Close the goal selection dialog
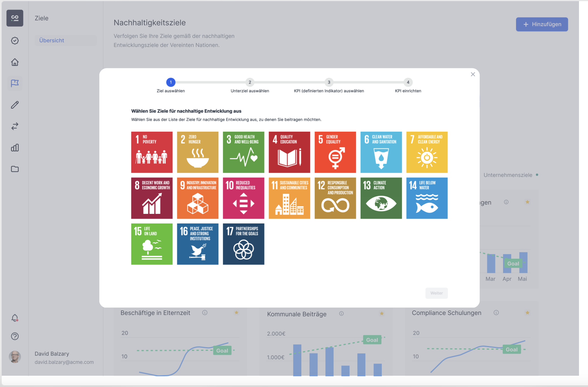 tap(473, 74)
